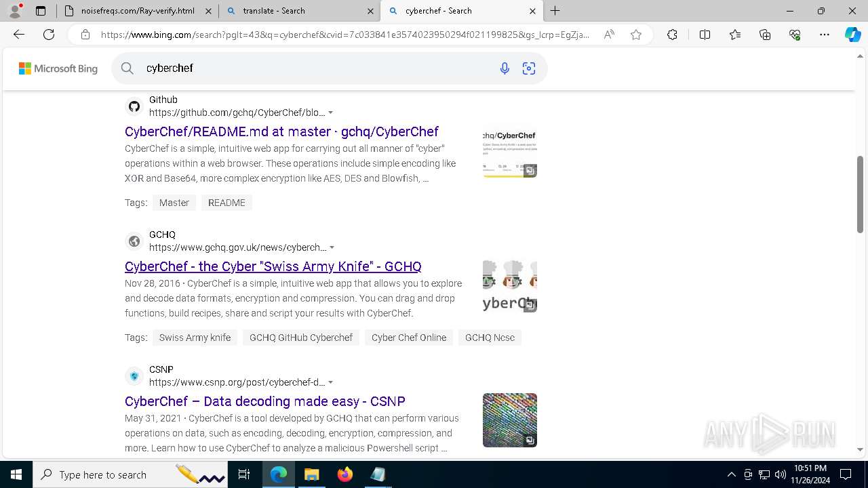This screenshot has width=868, height=488.
Task: Open Settings and more ellipsis menu
Action: coord(825,35)
